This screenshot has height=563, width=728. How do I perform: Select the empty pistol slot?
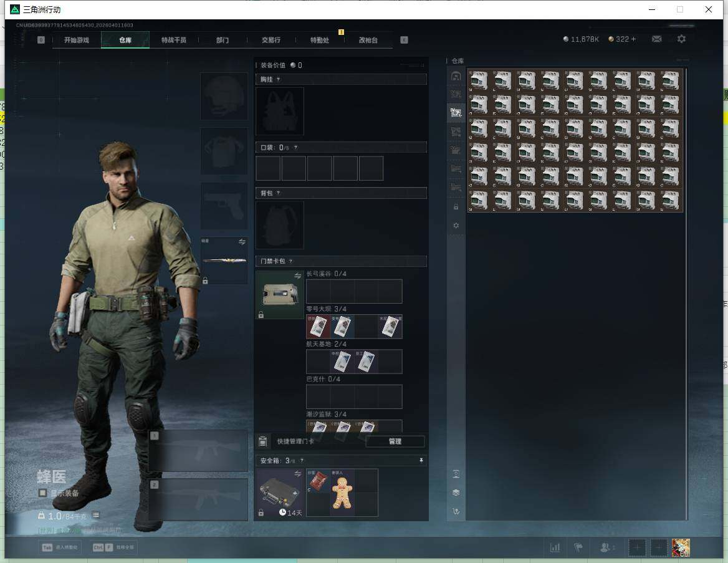224,206
